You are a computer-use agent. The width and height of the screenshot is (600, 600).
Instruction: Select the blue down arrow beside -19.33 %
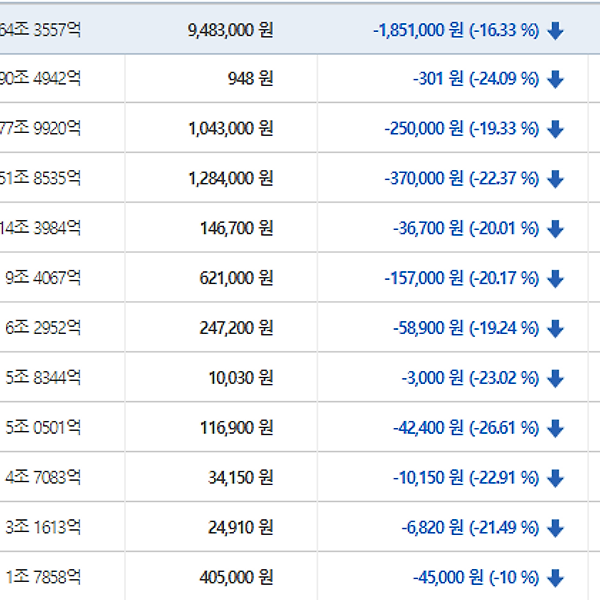(x=556, y=129)
